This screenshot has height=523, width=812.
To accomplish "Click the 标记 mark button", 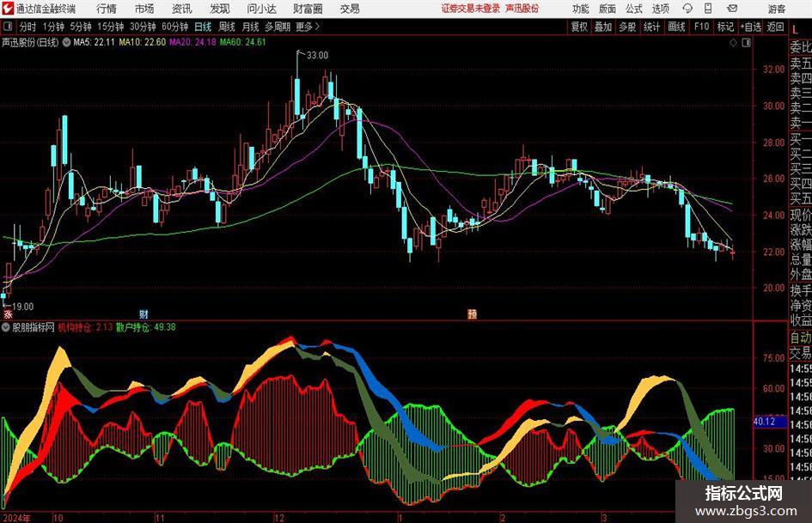I will click(x=725, y=27).
